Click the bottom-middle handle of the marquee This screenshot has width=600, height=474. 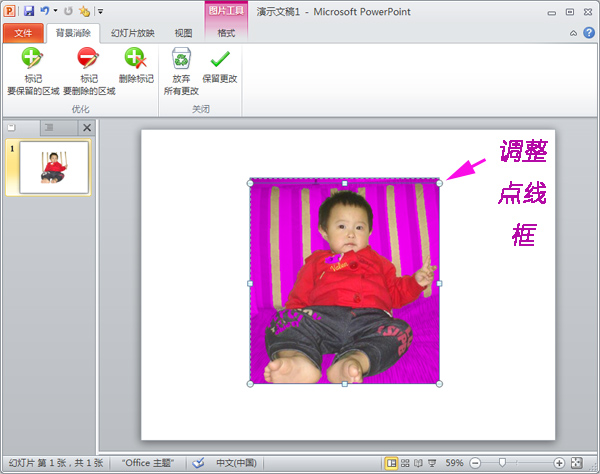click(345, 384)
